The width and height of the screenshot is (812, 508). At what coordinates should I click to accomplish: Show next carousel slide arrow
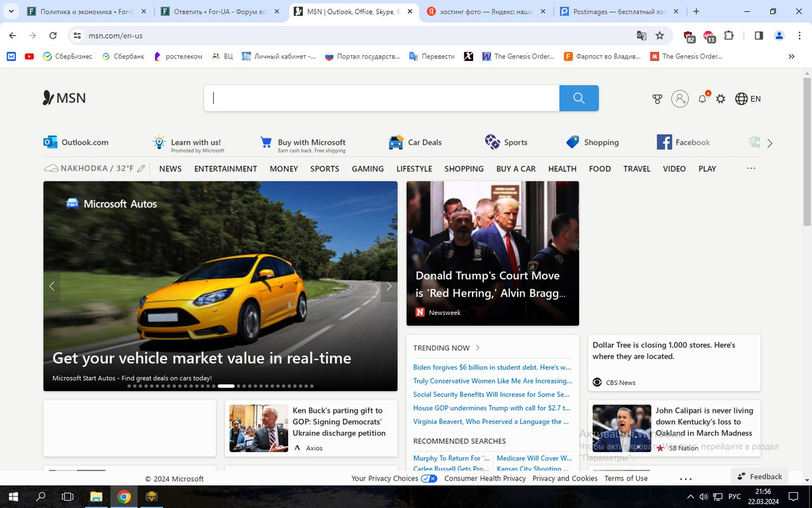click(389, 286)
